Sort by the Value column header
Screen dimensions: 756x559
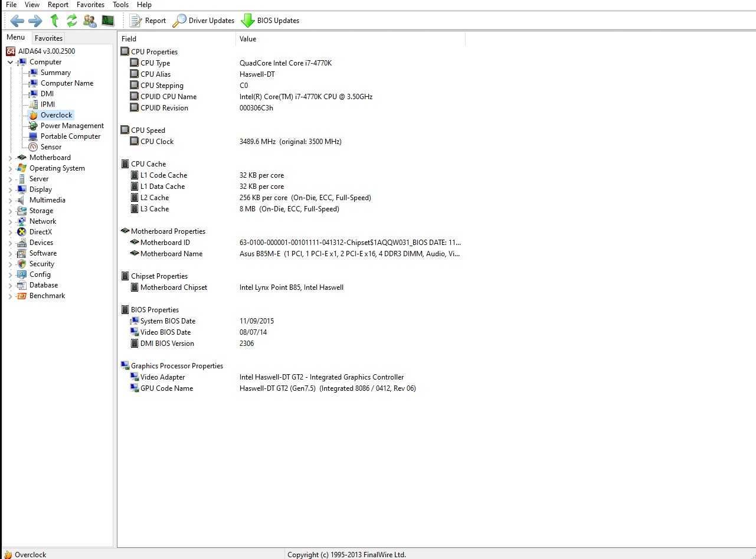click(x=351, y=39)
